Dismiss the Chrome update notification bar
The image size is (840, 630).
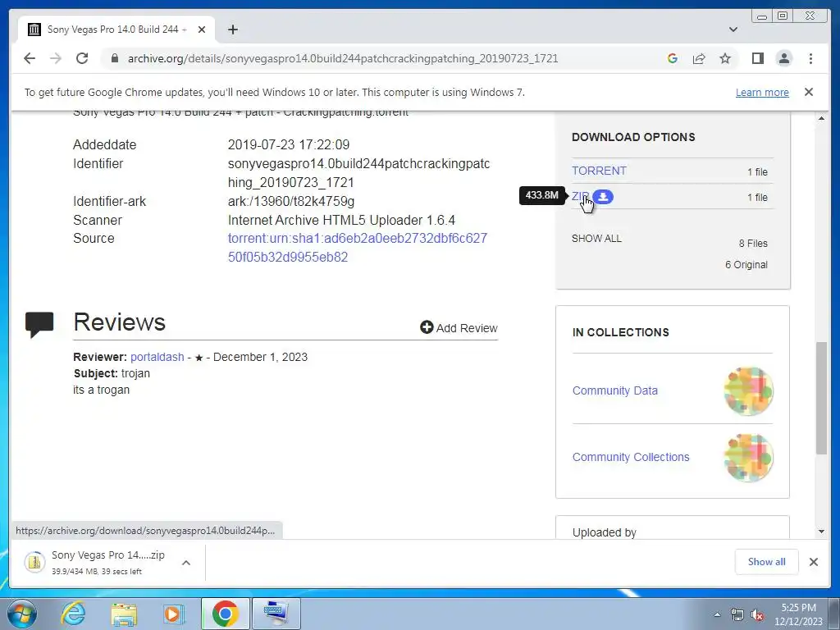(x=809, y=92)
